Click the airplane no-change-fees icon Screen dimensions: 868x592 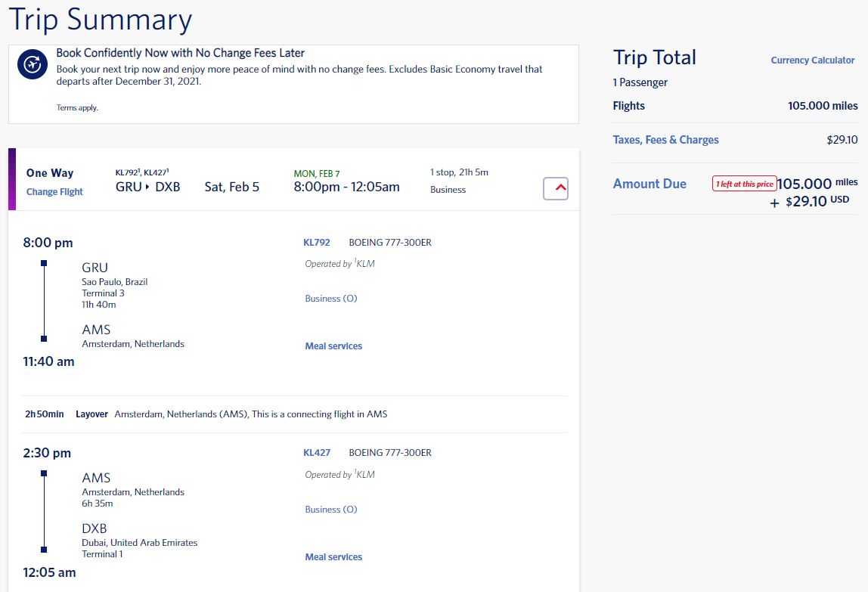[32, 64]
